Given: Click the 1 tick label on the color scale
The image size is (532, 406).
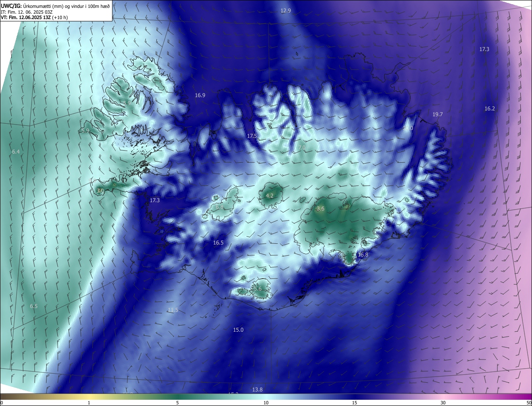Looking at the screenshot, I should (x=89, y=403).
